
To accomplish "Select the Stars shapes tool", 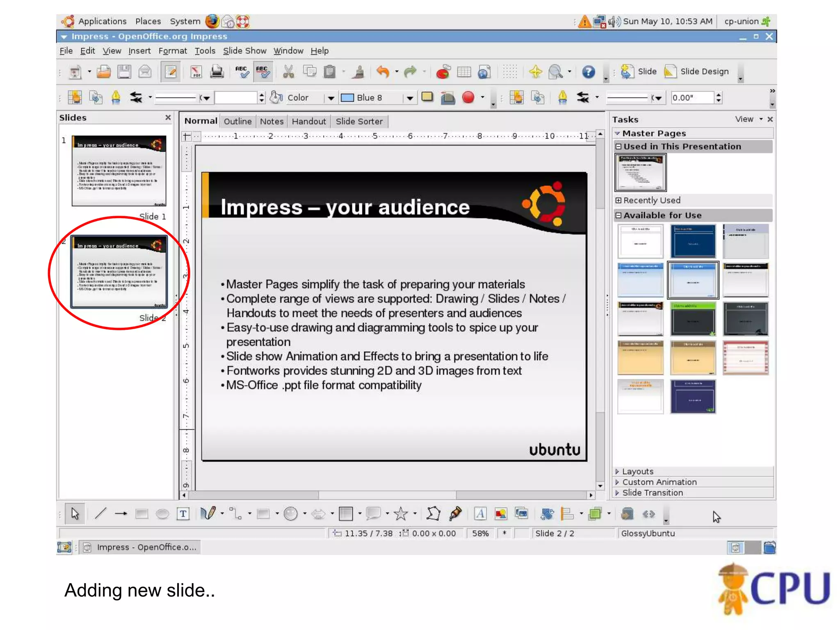I will tap(401, 514).
